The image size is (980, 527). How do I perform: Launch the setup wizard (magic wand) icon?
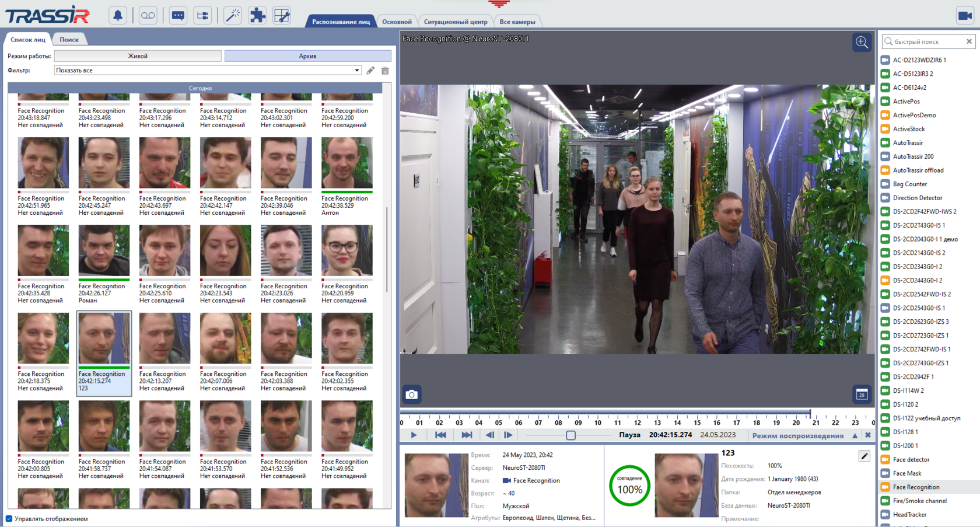tap(233, 15)
